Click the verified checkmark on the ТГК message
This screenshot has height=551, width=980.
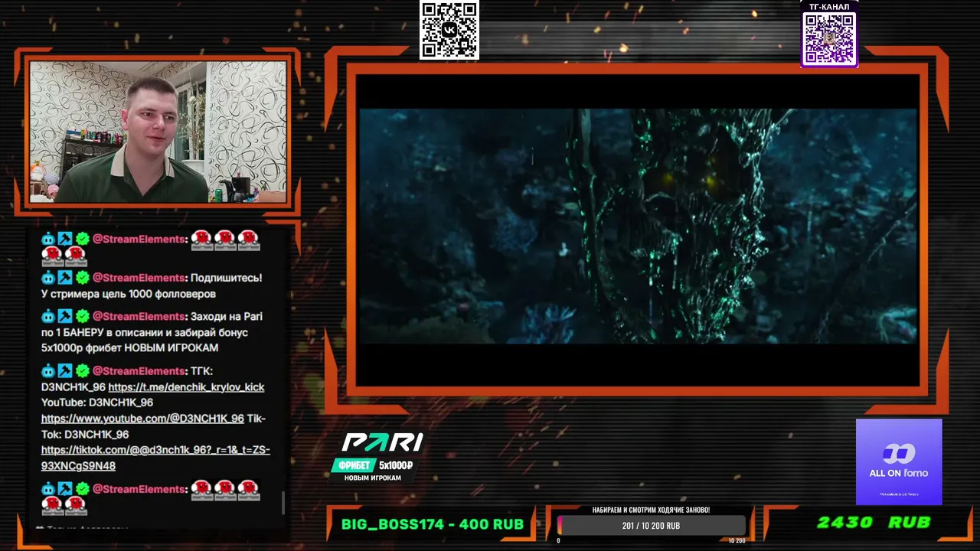coord(82,371)
